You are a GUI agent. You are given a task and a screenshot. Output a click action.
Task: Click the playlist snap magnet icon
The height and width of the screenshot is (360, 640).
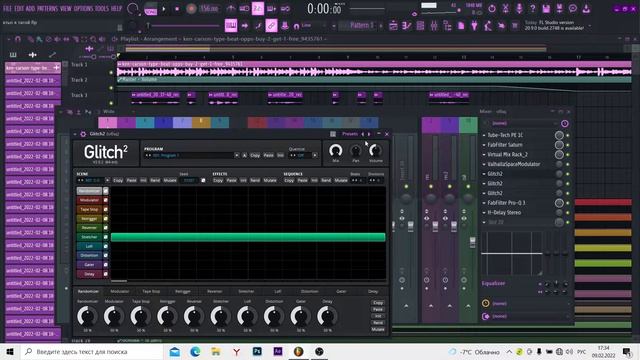[18, 39]
